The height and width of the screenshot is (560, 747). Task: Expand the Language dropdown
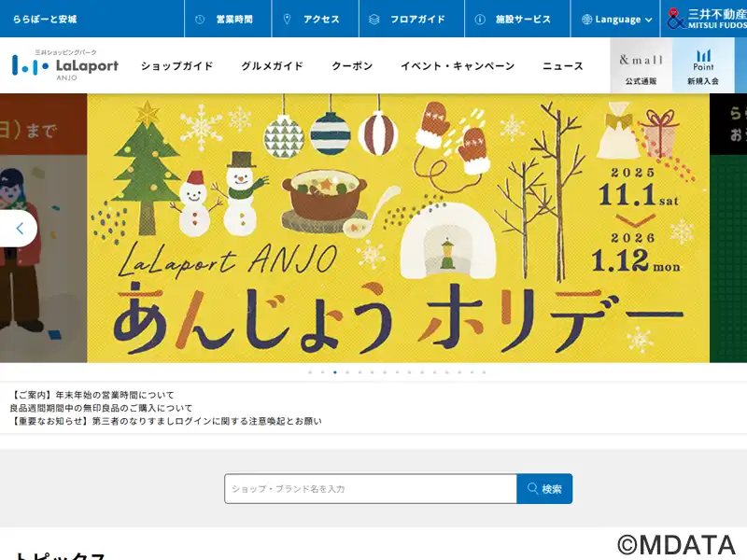(x=616, y=19)
